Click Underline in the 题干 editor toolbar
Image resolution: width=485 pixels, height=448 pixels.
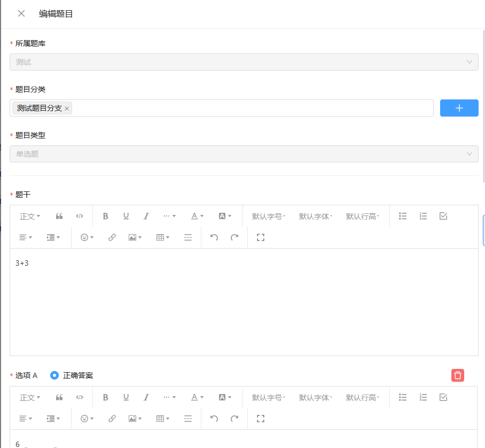(126, 216)
